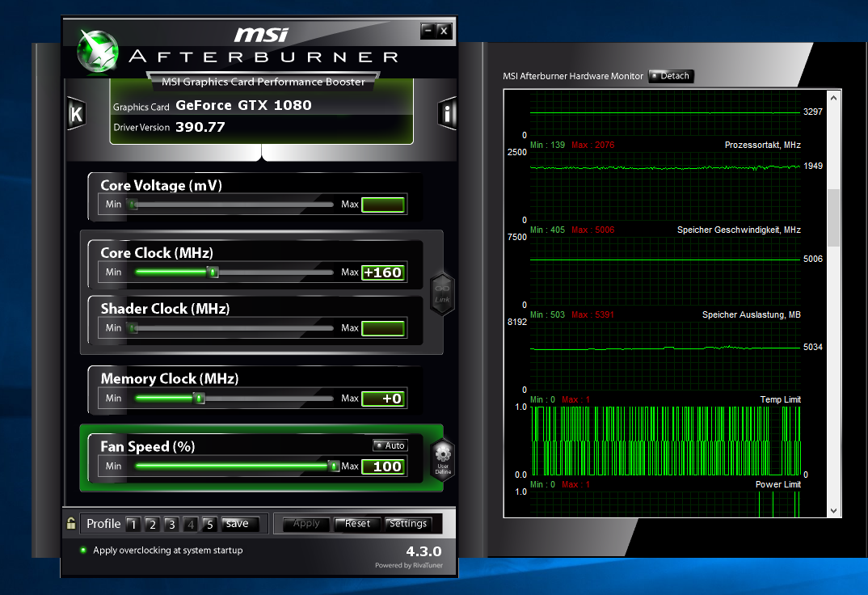Click the Power Limit graph label
Image resolution: width=868 pixels, height=595 pixels.
777,484
